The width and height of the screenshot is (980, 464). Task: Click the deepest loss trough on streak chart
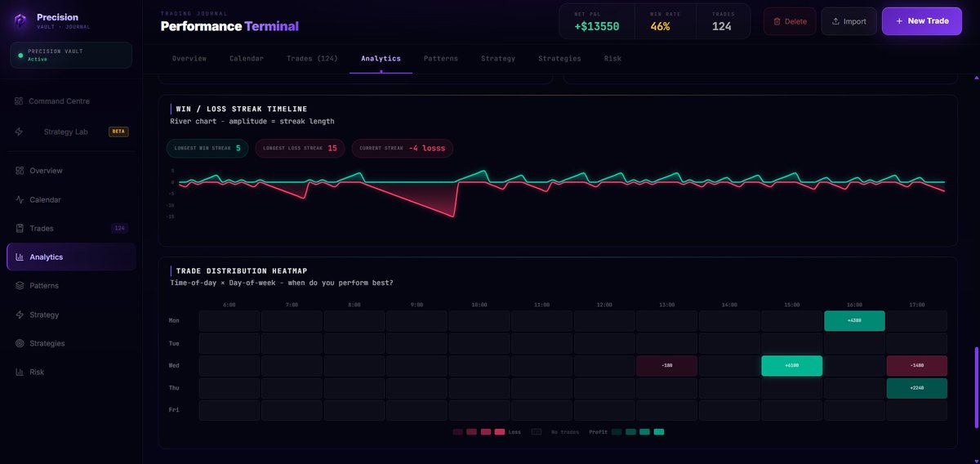point(453,216)
